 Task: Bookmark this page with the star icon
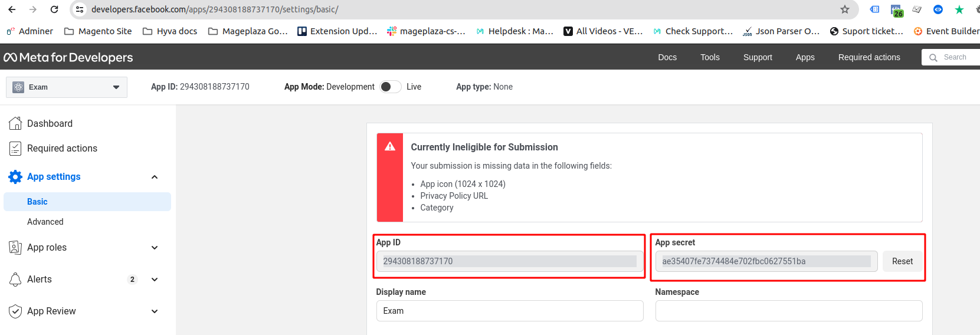845,9
